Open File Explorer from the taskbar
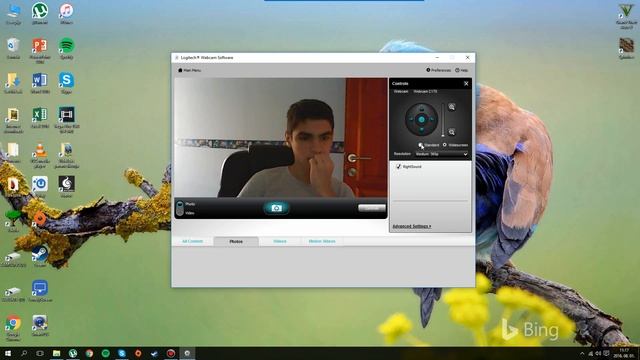Screen dimensions: 640x360 56,353
